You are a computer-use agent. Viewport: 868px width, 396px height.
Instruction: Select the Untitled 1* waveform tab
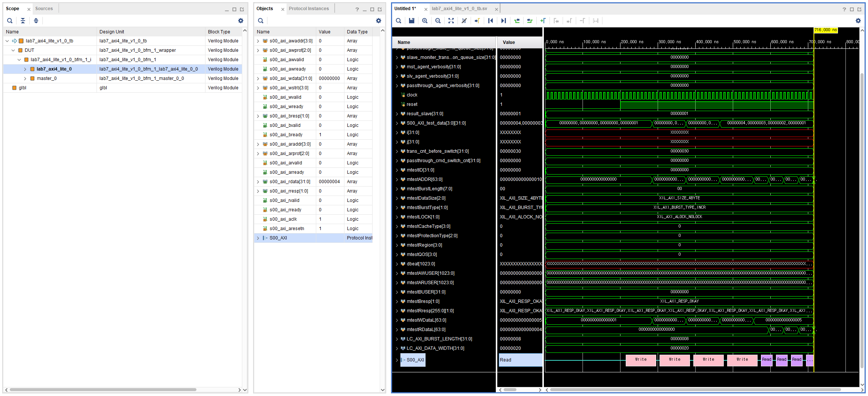(x=405, y=9)
